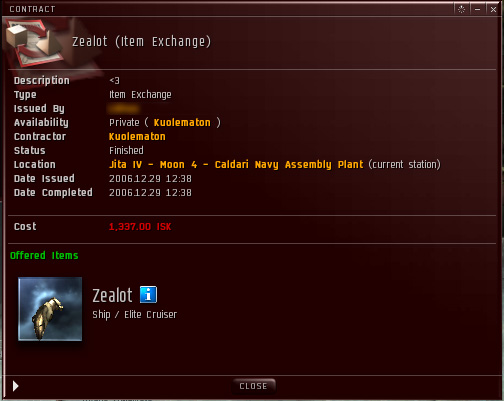Click the Zealot (Item Exchange) title
The width and height of the screenshot is (504, 401).
pyautogui.click(x=142, y=41)
